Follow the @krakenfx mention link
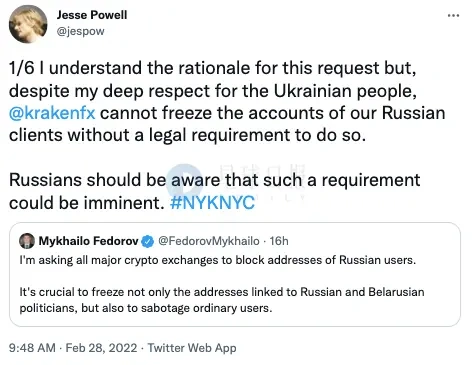Screen dimensions: 472x365 tap(52, 113)
